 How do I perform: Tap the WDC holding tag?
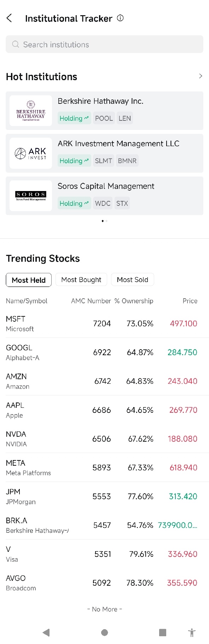pyautogui.click(x=103, y=203)
